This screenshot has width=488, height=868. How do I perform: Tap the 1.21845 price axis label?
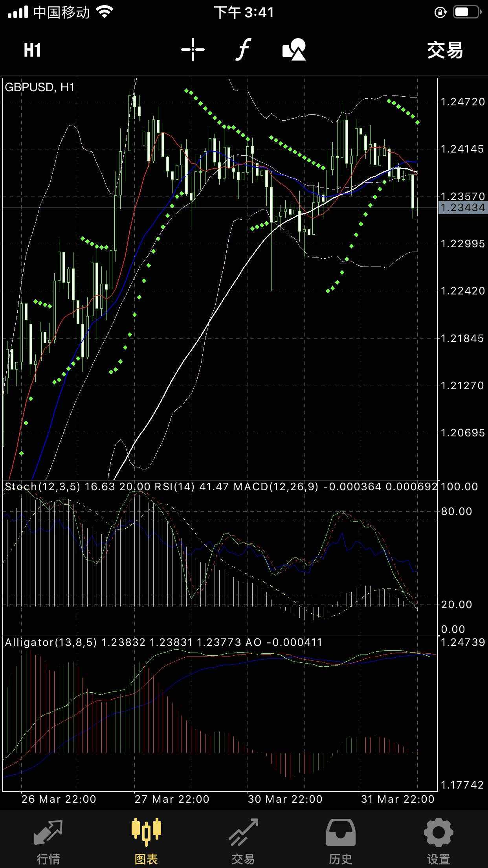coord(463,338)
